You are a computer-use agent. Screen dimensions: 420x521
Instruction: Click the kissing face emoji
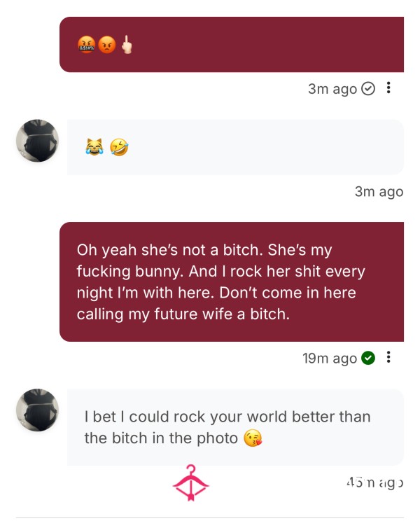(x=253, y=438)
